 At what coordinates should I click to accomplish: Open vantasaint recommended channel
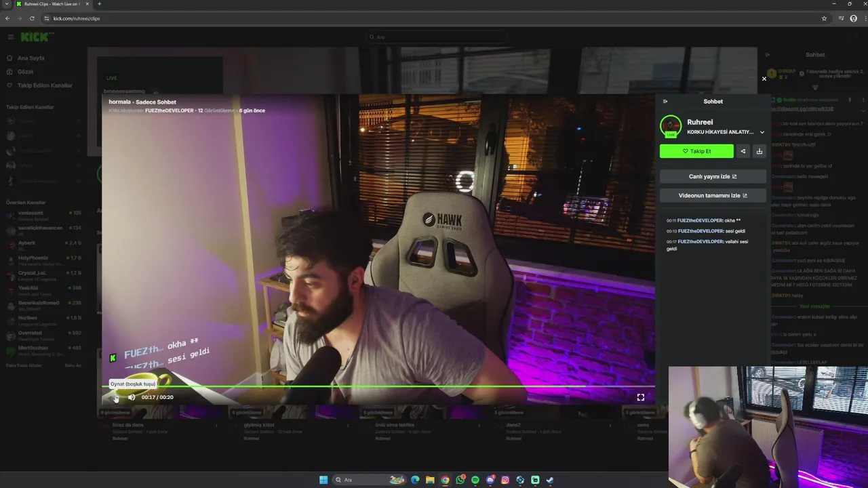tap(43, 215)
